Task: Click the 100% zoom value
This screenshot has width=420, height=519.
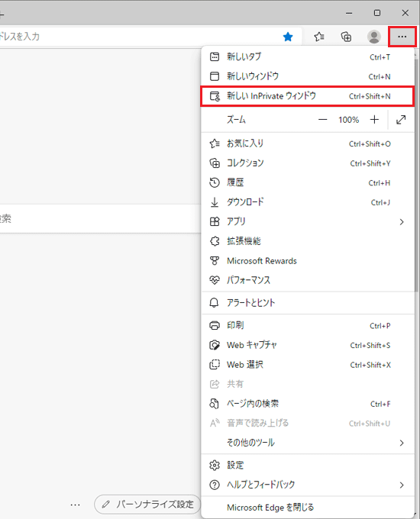Action: [348, 120]
